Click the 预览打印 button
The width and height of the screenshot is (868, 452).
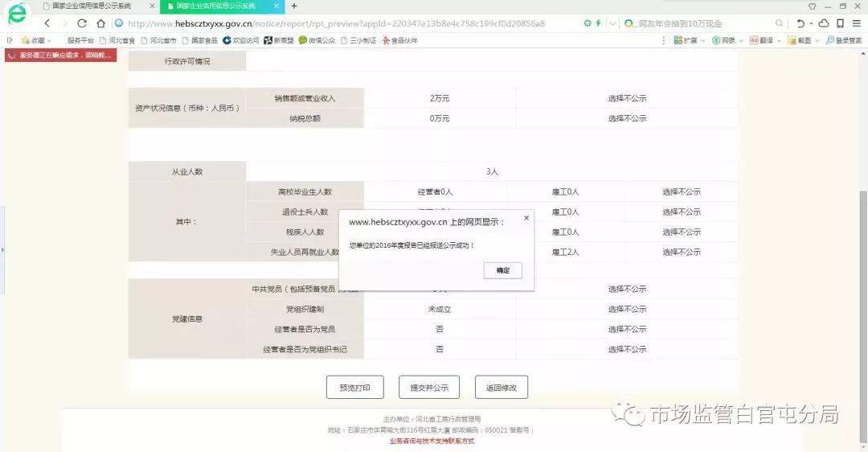point(355,387)
